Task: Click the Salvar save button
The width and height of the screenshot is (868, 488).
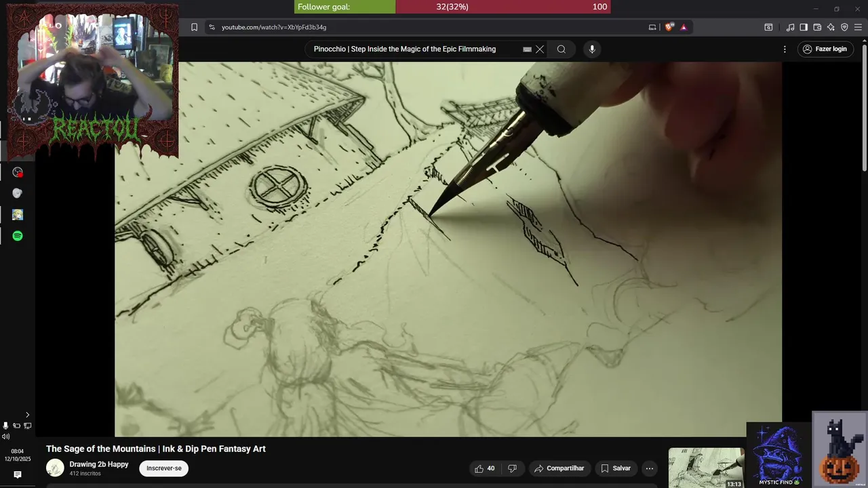Action: coord(616,468)
